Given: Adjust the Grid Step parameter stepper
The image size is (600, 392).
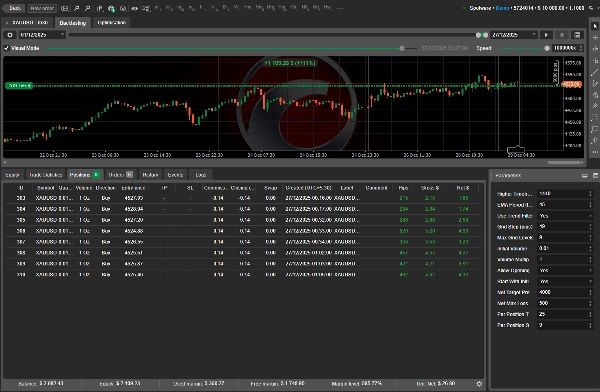Looking at the screenshot, I should (x=590, y=227).
